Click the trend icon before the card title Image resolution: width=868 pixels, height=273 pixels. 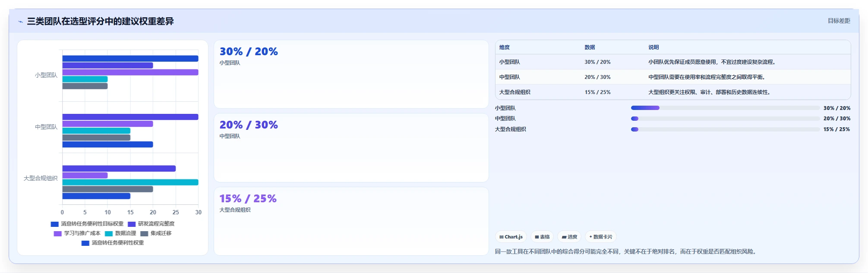(x=20, y=22)
